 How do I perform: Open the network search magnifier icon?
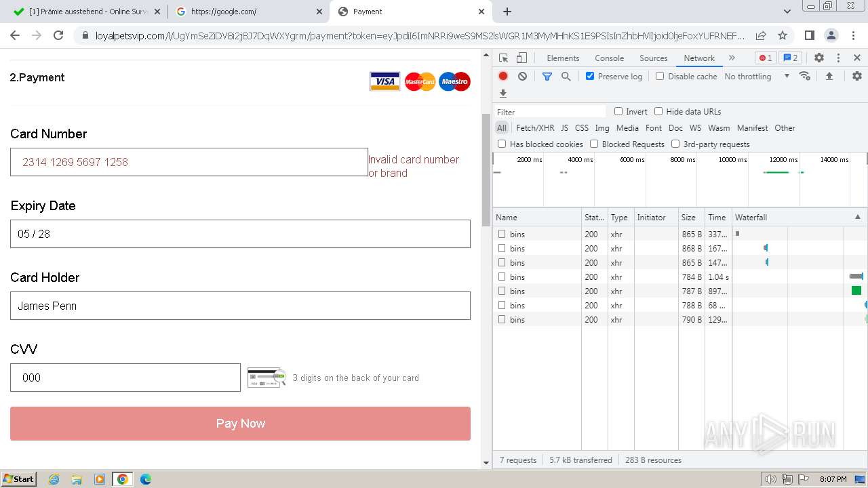point(566,77)
